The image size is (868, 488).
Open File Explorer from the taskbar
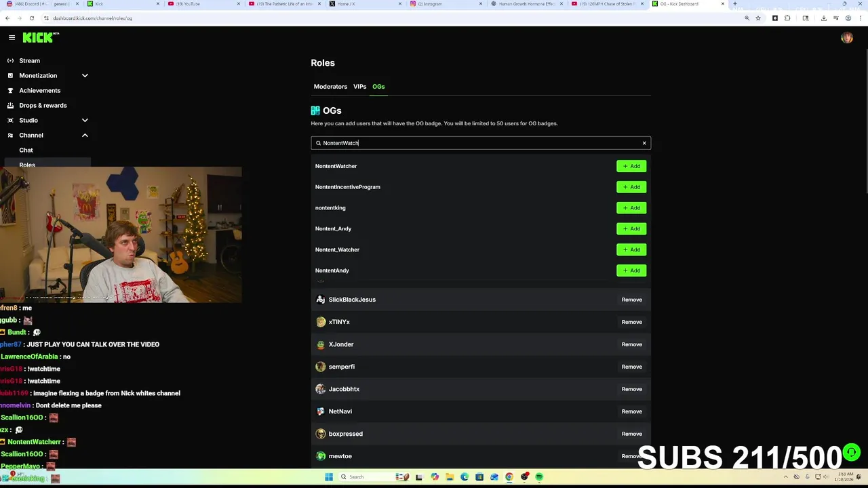click(449, 476)
